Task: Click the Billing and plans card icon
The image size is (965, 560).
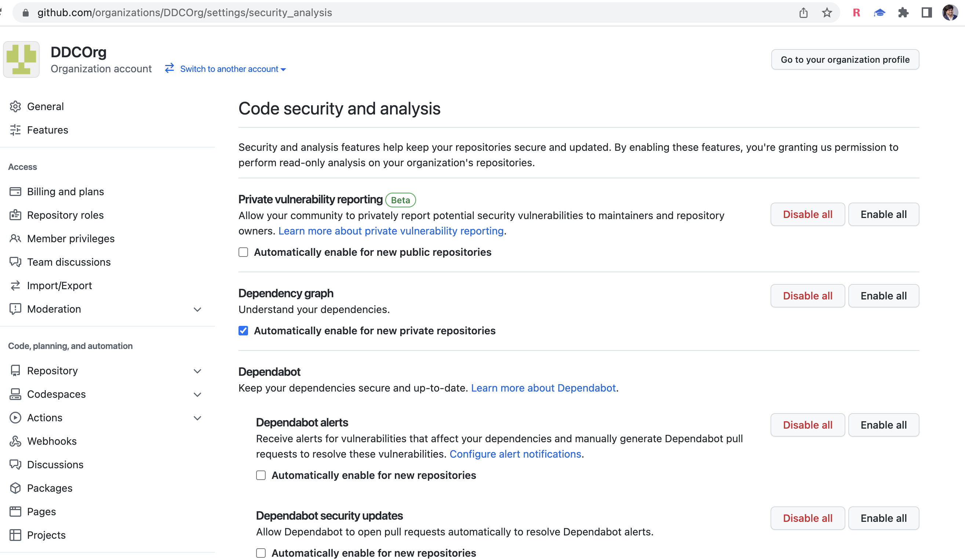Action: pyautogui.click(x=15, y=192)
